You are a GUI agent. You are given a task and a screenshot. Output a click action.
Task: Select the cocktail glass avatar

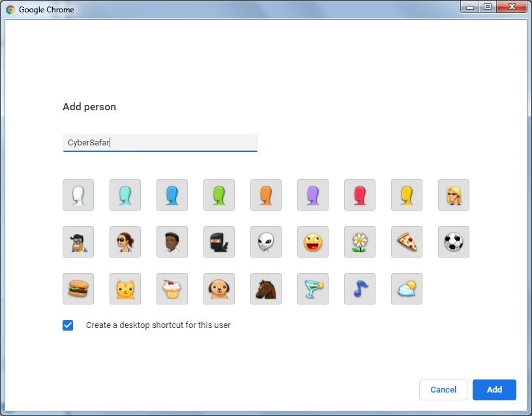tap(313, 289)
